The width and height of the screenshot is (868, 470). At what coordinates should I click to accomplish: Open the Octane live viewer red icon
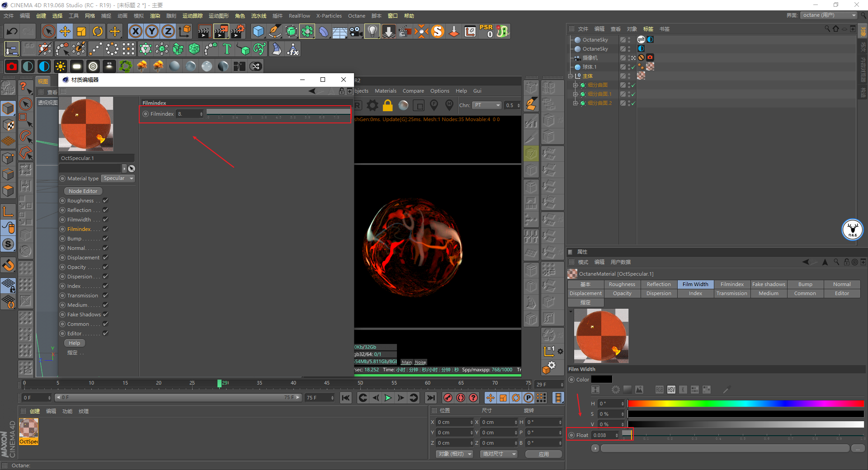(12, 66)
